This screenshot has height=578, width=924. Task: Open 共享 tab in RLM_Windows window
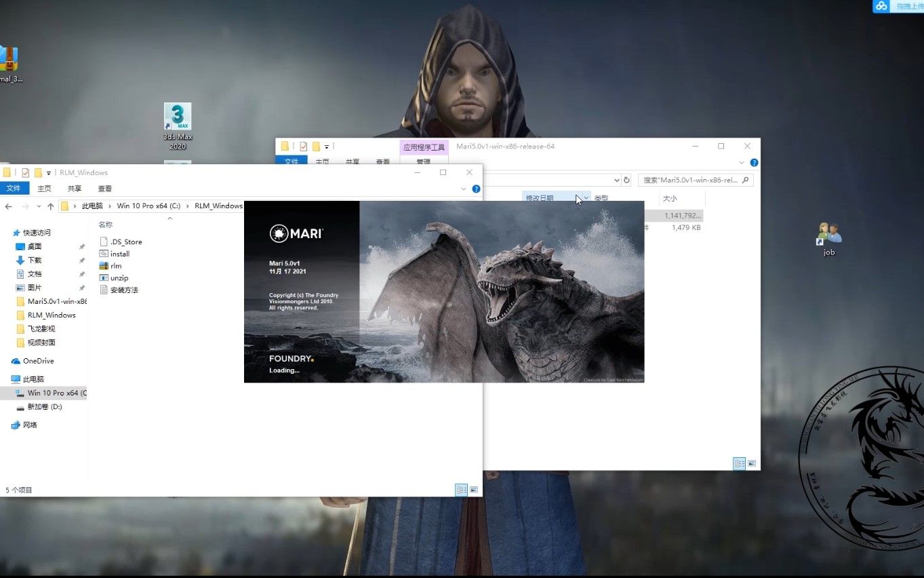pyautogui.click(x=75, y=189)
